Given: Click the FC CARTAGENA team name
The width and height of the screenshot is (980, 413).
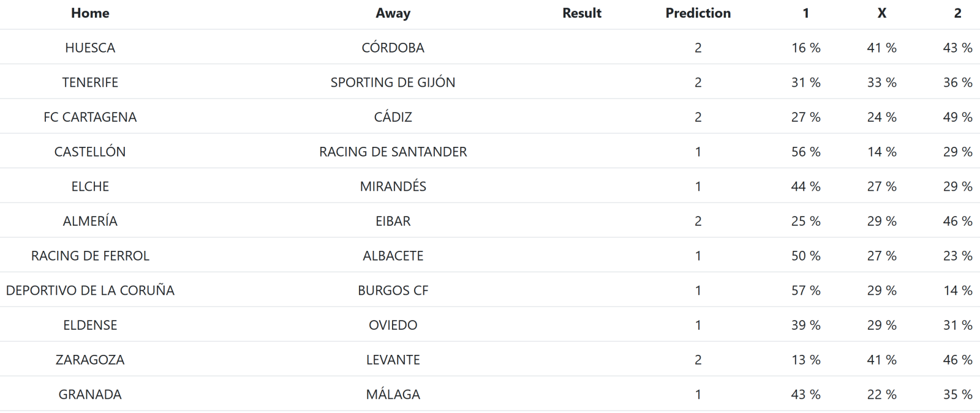Looking at the screenshot, I should tap(90, 117).
